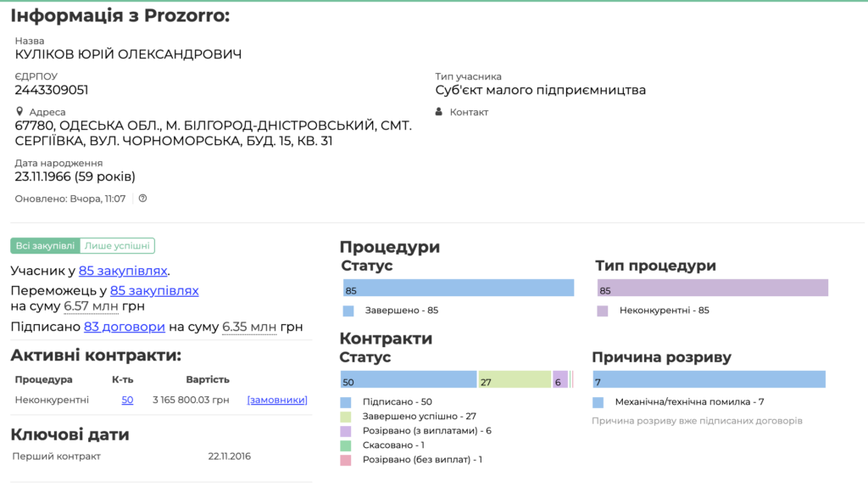This screenshot has width=868, height=487.
Task: Click the green 'Завершено успішно - 27' swatch
Action: [x=347, y=417]
